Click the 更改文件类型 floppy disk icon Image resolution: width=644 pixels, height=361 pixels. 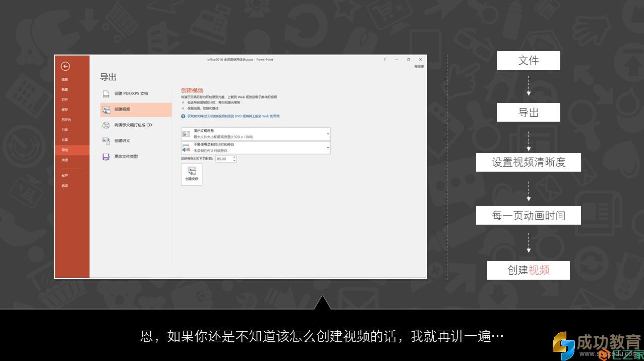(106, 157)
